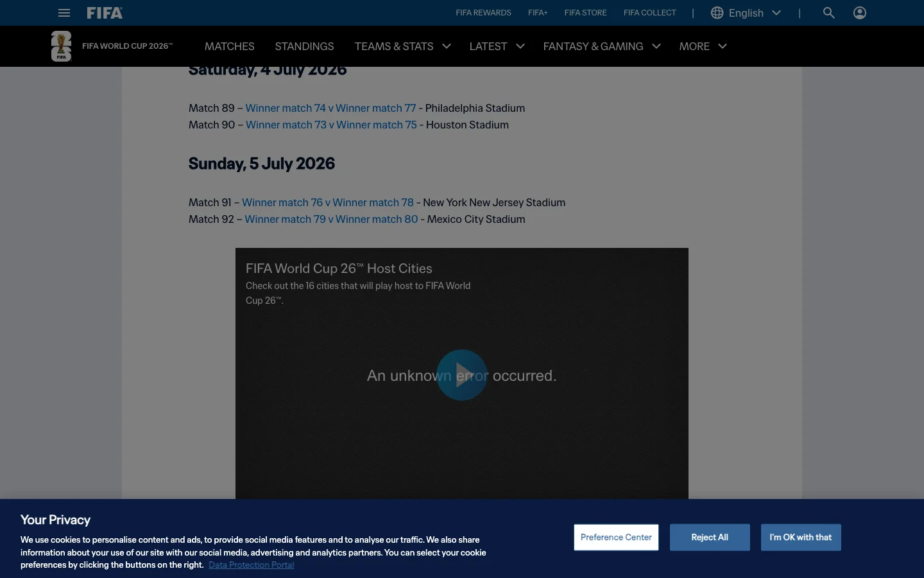This screenshot has height=578, width=924.
Task: Open the Matches tab
Action: [x=230, y=46]
